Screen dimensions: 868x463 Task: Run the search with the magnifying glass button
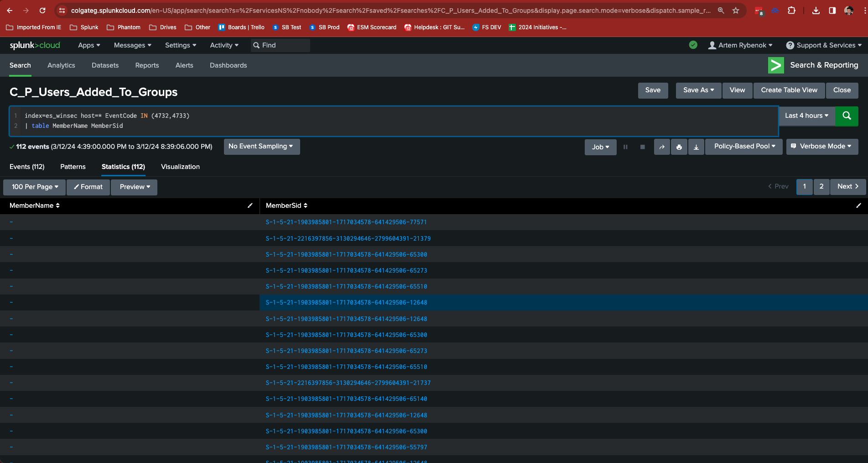point(847,116)
